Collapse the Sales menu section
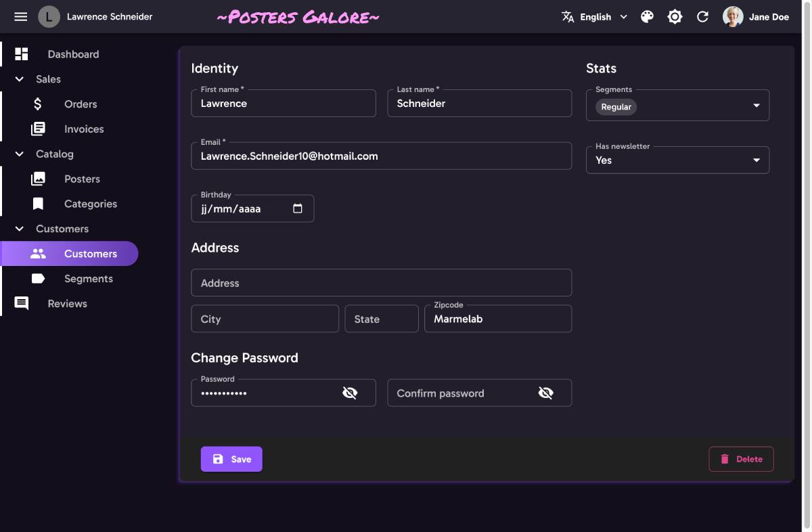The image size is (812, 532). pos(20,79)
